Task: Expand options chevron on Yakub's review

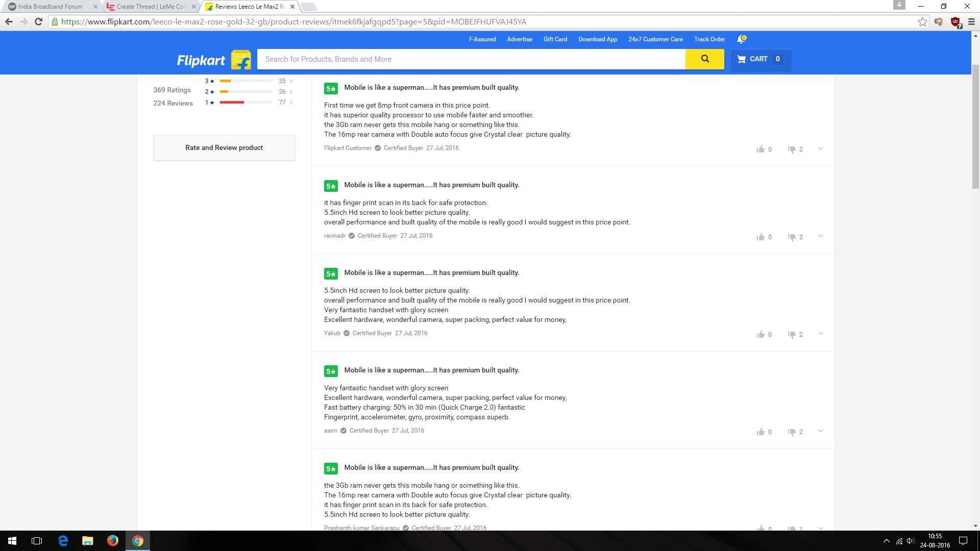Action: pos(820,334)
